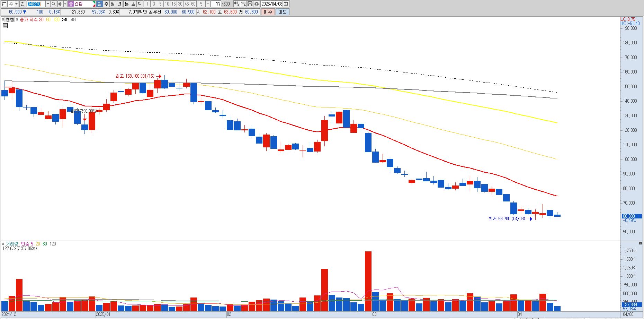Toggle the 종가 지수 moving average checkbox
The image size is (644, 319).
[x=17, y=19]
